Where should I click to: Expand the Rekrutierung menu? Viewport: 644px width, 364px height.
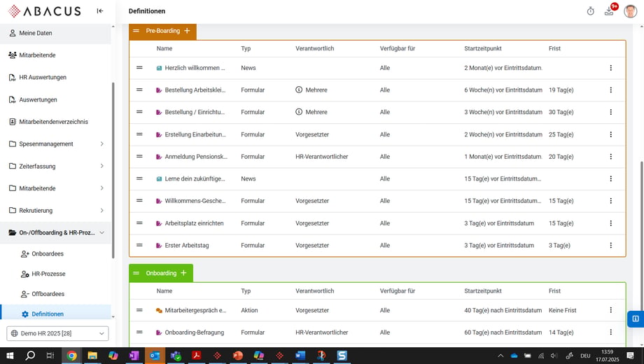(102, 210)
